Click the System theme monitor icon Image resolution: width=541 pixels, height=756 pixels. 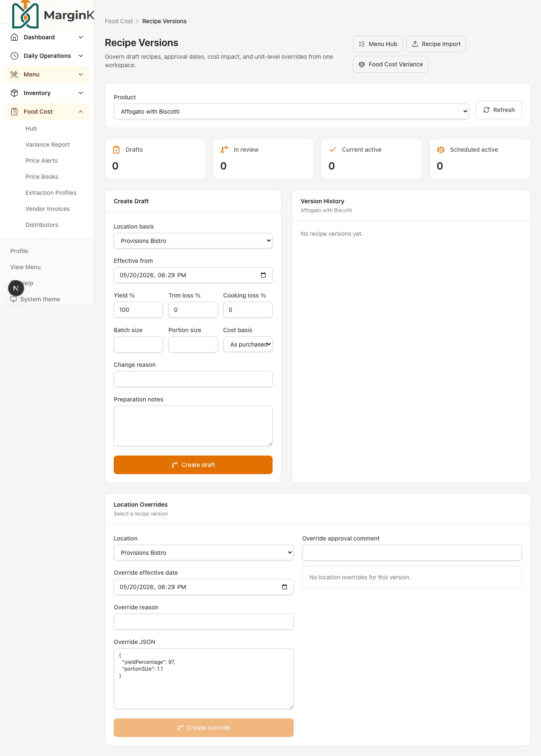tap(14, 299)
